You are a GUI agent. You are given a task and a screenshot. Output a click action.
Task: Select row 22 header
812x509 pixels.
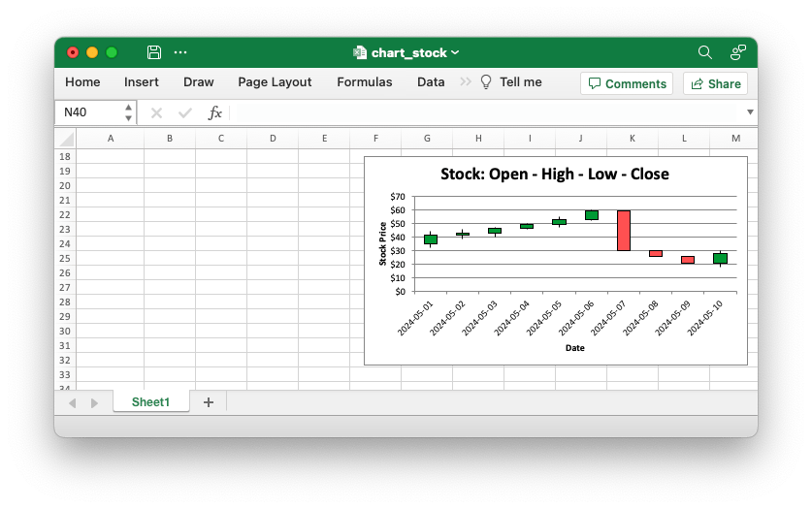pyautogui.click(x=65, y=214)
